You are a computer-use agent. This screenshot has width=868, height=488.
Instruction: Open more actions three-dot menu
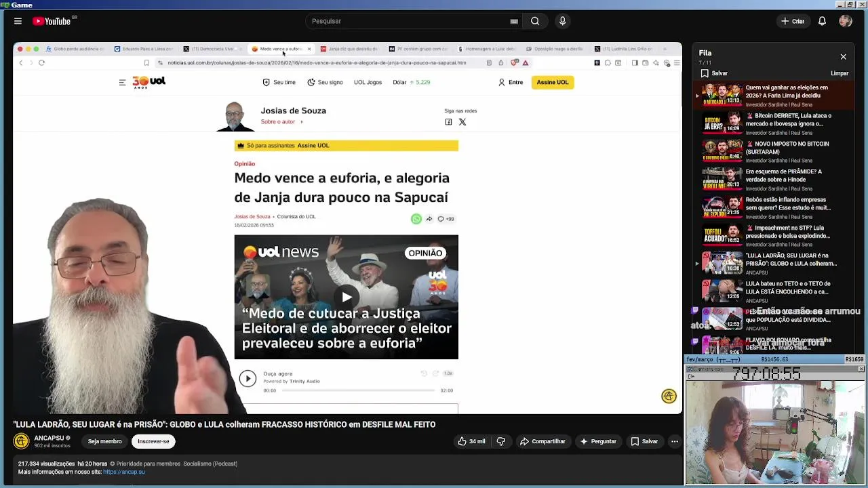tap(675, 441)
